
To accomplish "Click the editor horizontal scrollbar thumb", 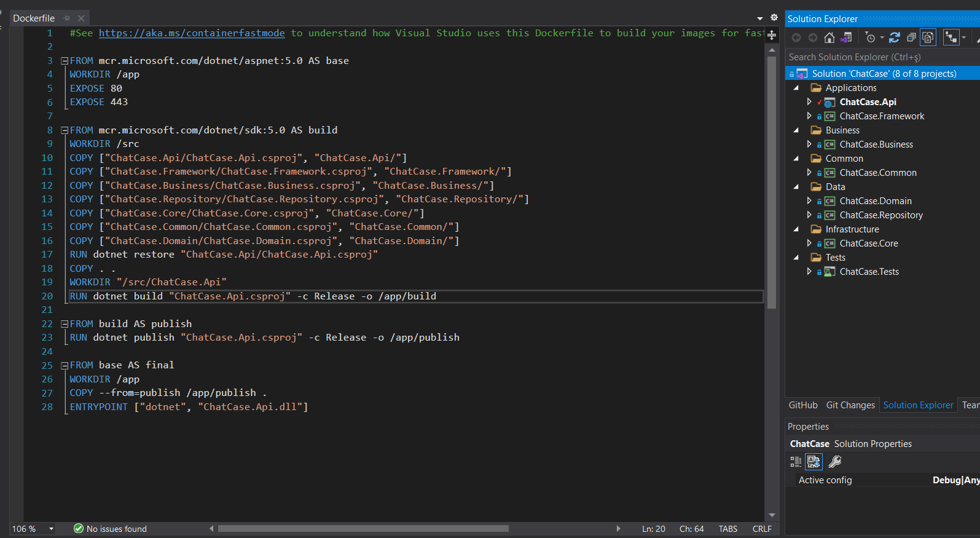I will [363, 529].
